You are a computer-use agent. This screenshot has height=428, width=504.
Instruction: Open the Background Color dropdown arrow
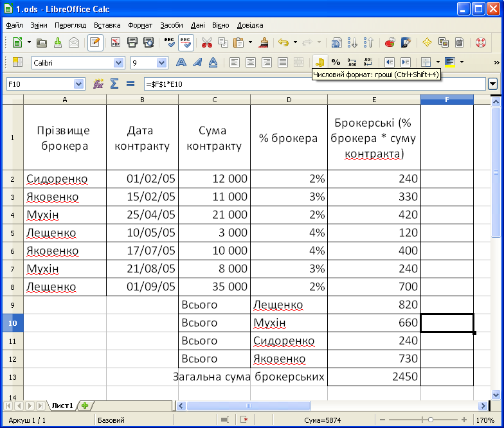pos(462,62)
